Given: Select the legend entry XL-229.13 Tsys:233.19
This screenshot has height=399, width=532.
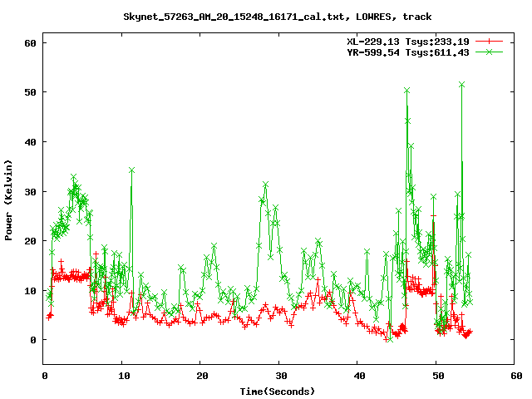Looking at the screenshot, I should pyautogui.click(x=408, y=42).
